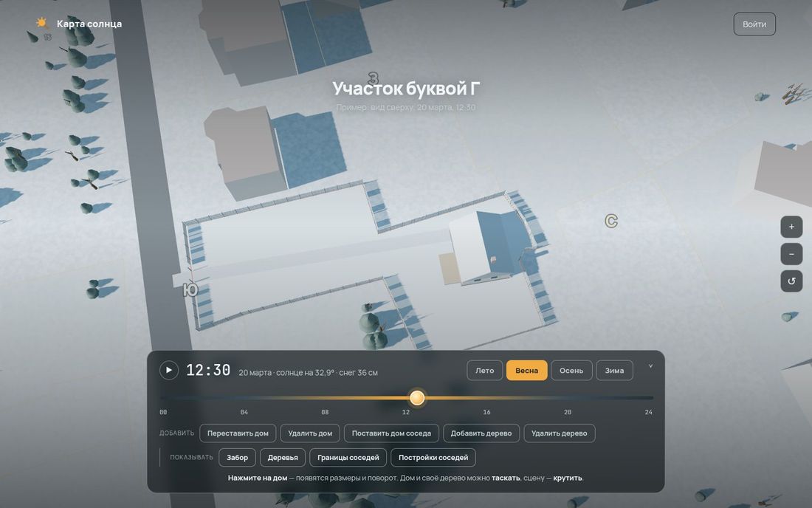Select the Весна season
Image resolution: width=812 pixels, height=508 pixels.
526,370
